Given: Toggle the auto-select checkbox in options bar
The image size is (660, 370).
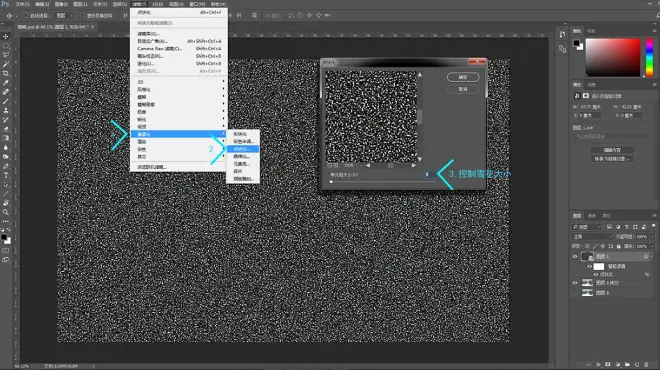Looking at the screenshot, I should tap(26, 16).
